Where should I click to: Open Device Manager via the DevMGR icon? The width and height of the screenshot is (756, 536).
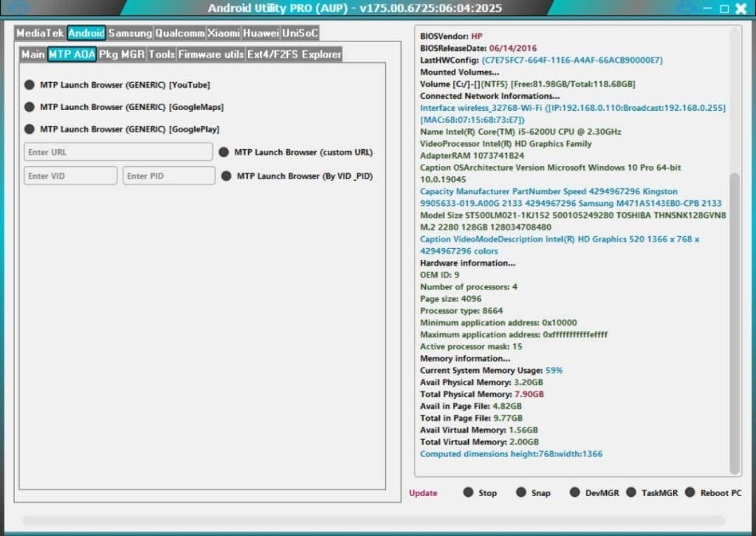coord(574,492)
